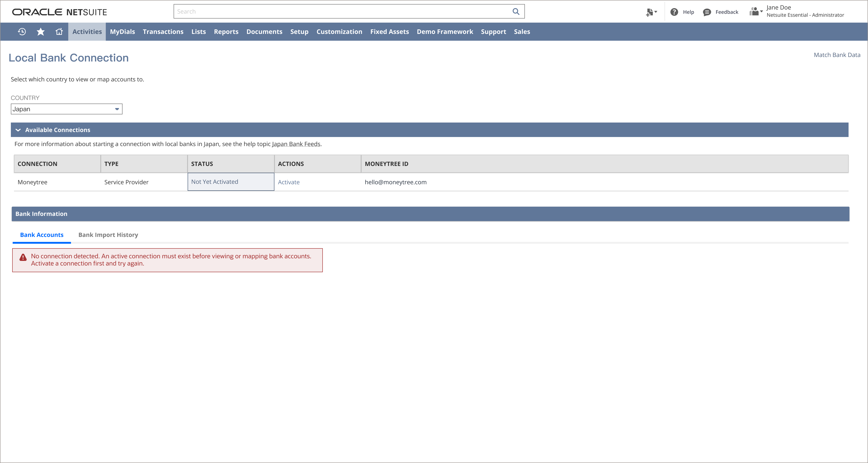Screen dimensions: 868x463
Task: Click the Oracle NetSuite logo
Action: tap(60, 12)
